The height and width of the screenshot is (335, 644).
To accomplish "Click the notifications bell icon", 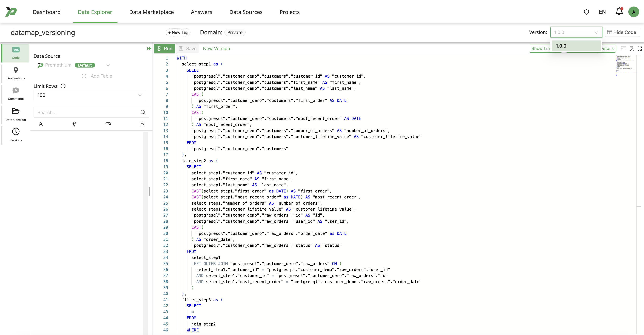I will click(x=619, y=12).
